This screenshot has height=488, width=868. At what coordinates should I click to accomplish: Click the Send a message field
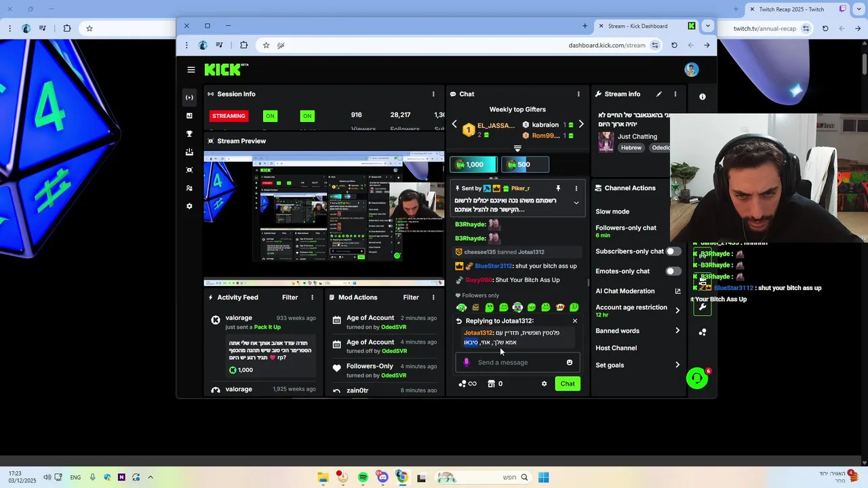coord(517,363)
